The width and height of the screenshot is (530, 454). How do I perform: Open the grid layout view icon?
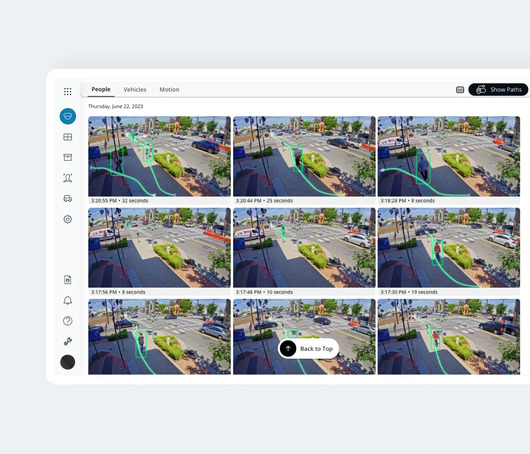(68, 137)
